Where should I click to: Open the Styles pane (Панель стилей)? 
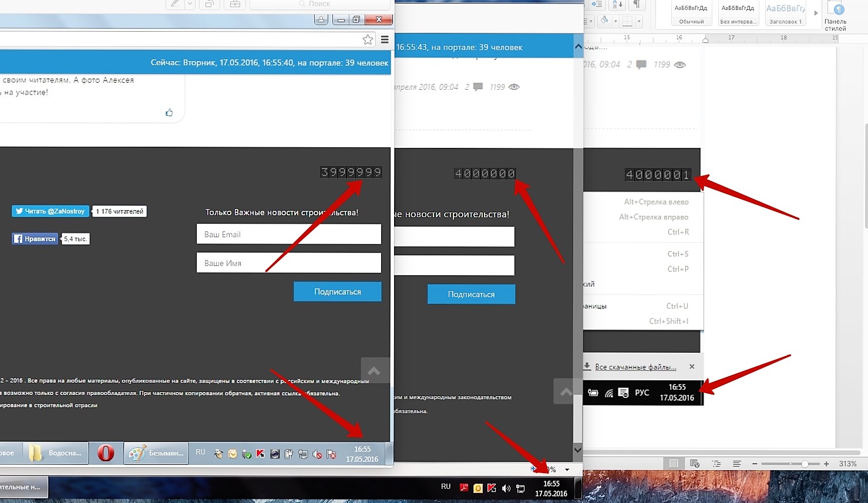(x=835, y=16)
